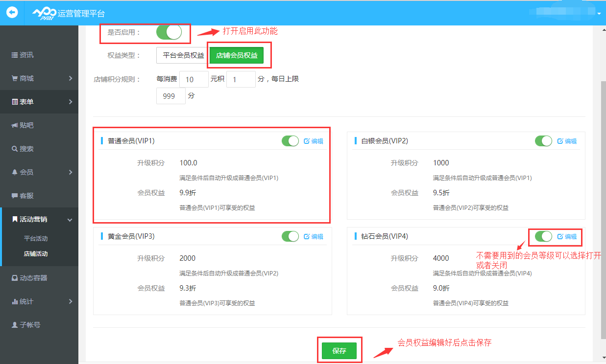Open the 动态容器 sidebar item

click(29, 278)
